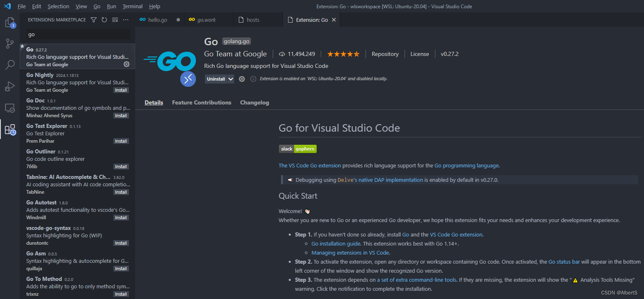Image resolution: width=644 pixels, height=299 pixels.
Task: Install the Go Nightly extension
Action: point(121,90)
